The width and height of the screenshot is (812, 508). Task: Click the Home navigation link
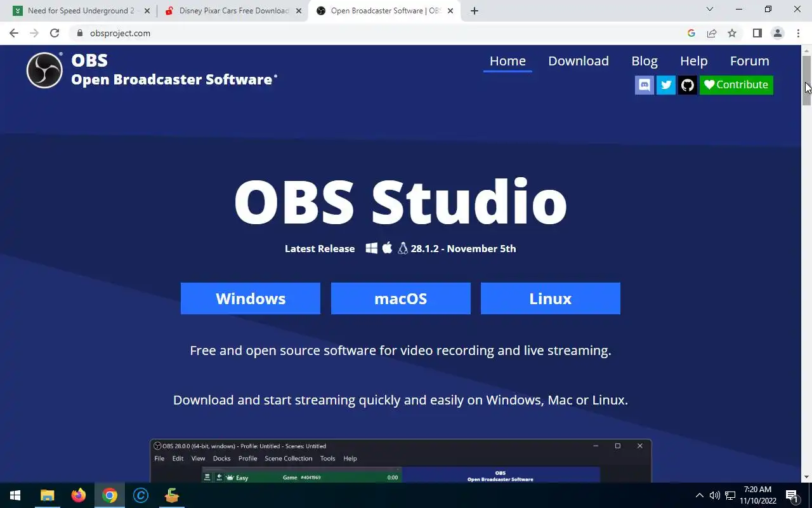coord(507,61)
